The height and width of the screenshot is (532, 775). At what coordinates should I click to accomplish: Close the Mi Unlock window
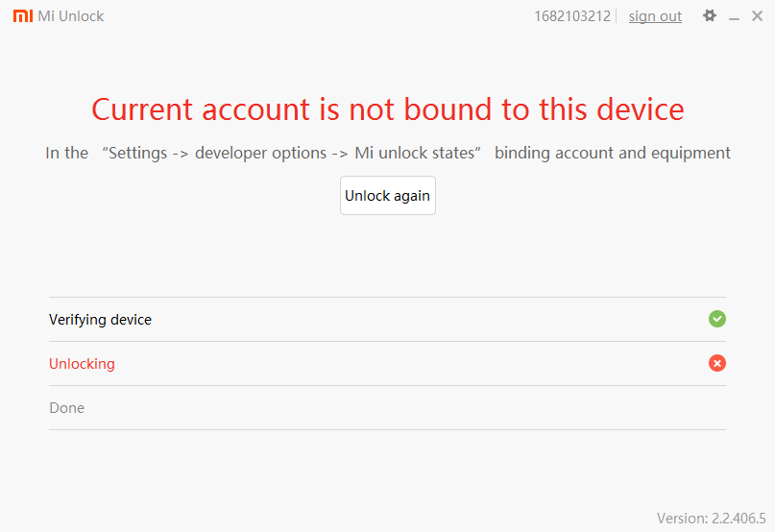pyautogui.click(x=758, y=16)
